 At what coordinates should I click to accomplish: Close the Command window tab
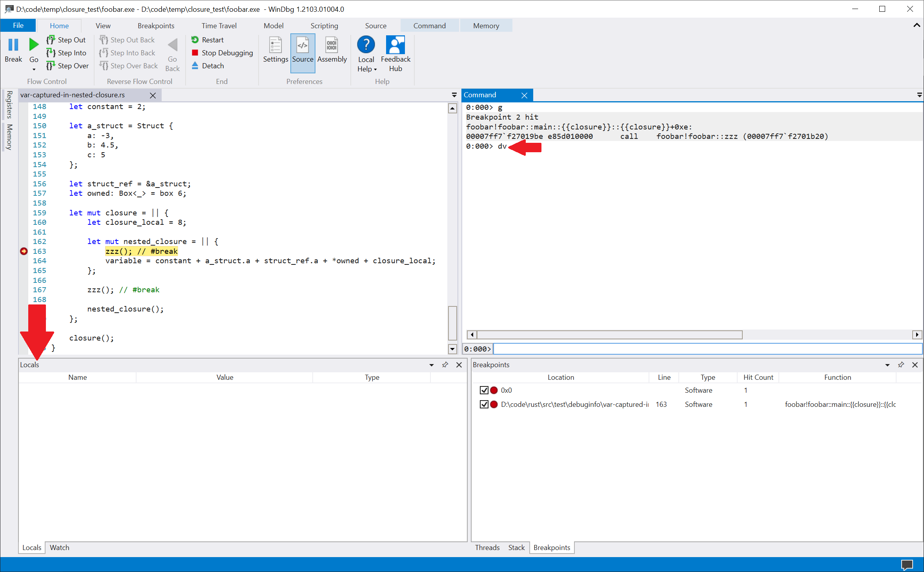coord(524,95)
